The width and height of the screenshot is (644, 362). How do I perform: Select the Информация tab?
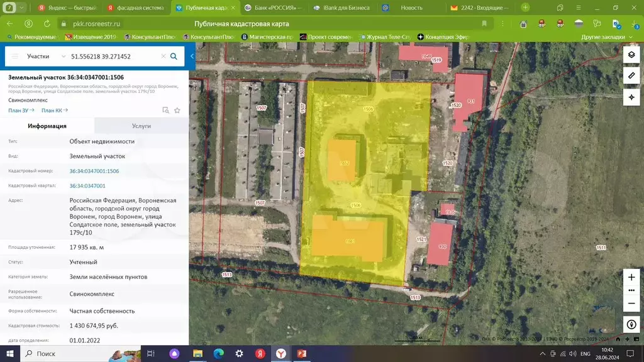click(x=47, y=126)
